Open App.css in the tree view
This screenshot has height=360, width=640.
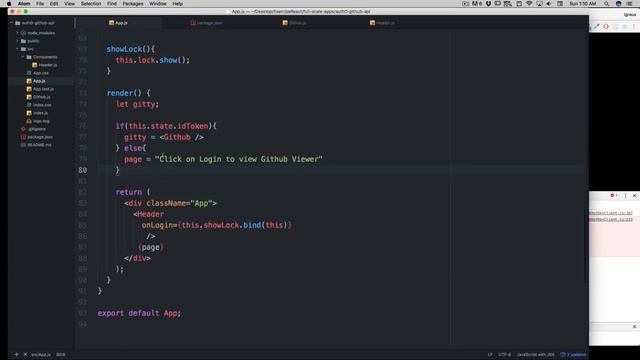click(40, 73)
